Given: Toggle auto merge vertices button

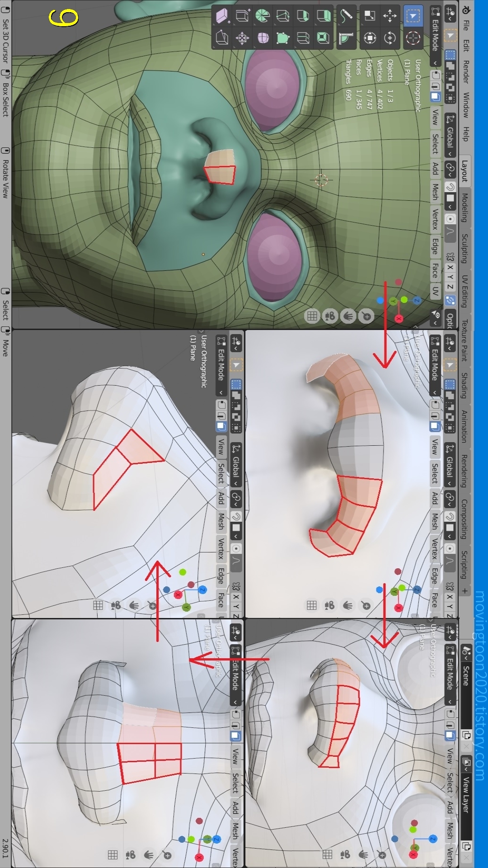Looking at the screenshot, I should (450, 300).
